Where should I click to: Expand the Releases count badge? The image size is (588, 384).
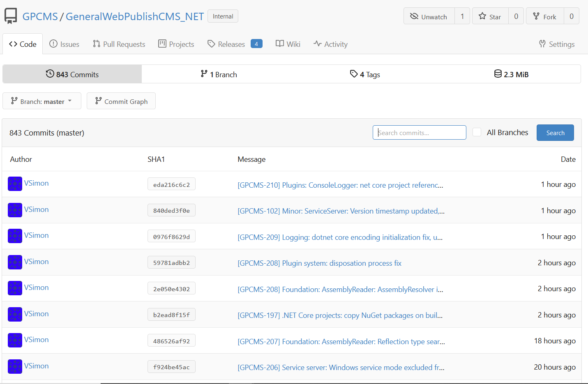tap(256, 43)
